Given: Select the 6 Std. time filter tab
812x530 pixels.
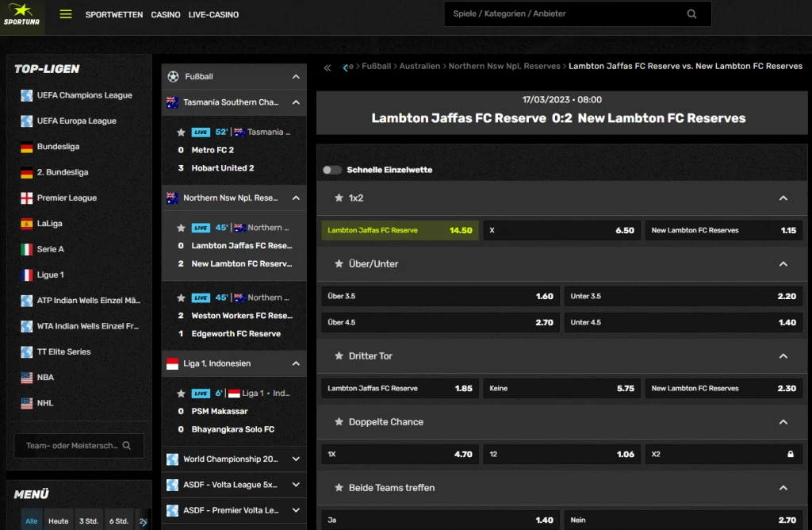Looking at the screenshot, I should 119,521.
